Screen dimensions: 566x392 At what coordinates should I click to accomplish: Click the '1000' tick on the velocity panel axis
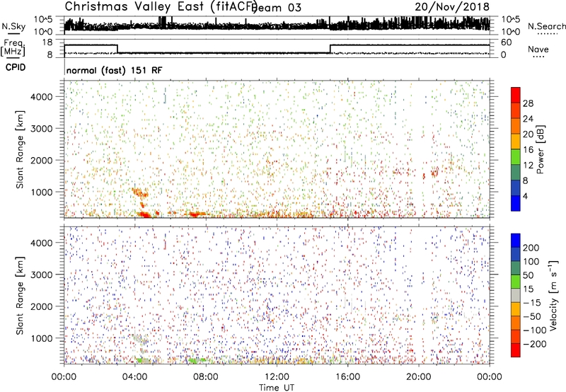point(42,338)
